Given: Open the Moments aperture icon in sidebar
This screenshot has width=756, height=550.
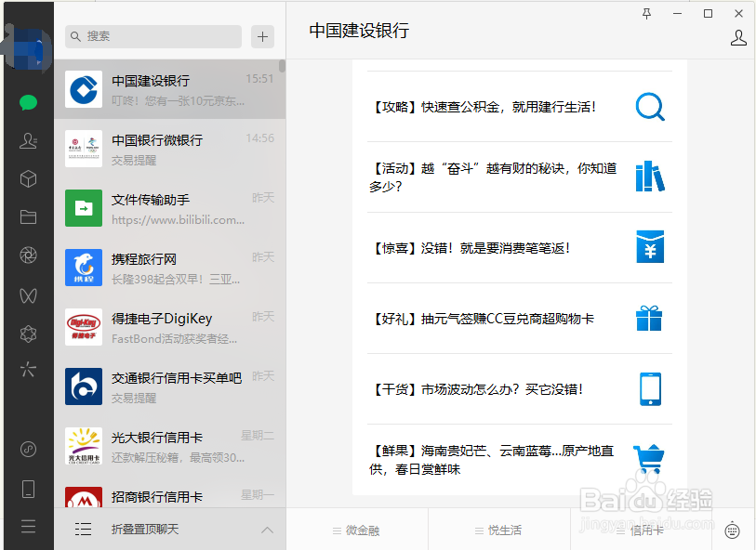Looking at the screenshot, I should [28, 255].
